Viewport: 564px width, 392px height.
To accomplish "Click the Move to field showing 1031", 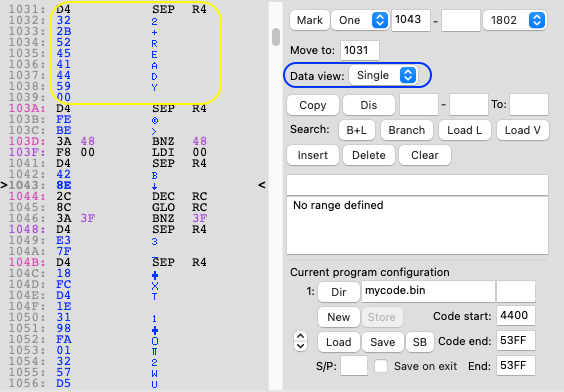I will [x=360, y=50].
